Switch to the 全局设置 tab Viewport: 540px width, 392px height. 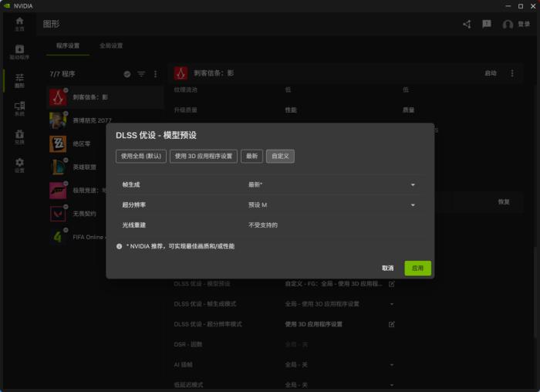111,46
